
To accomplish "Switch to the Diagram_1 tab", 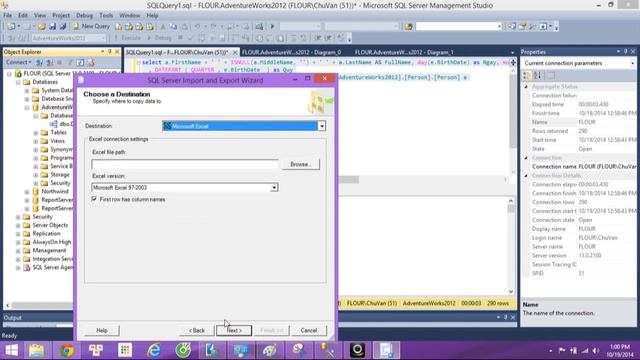I will (404, 52).
